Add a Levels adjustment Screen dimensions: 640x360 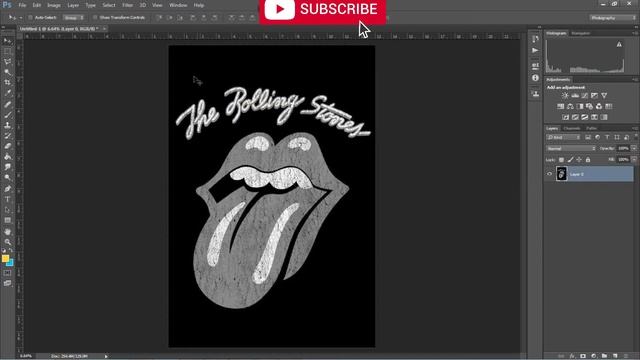[575, 96]
